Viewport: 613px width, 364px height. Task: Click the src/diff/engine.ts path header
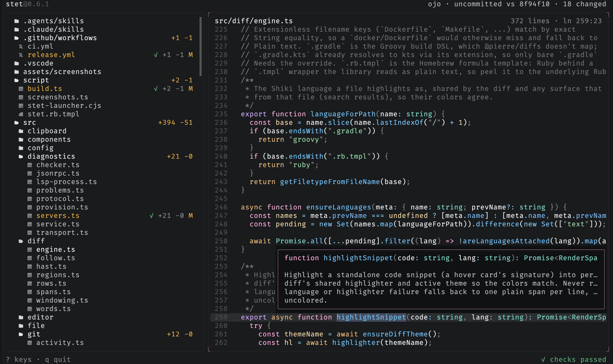point(254,21)
